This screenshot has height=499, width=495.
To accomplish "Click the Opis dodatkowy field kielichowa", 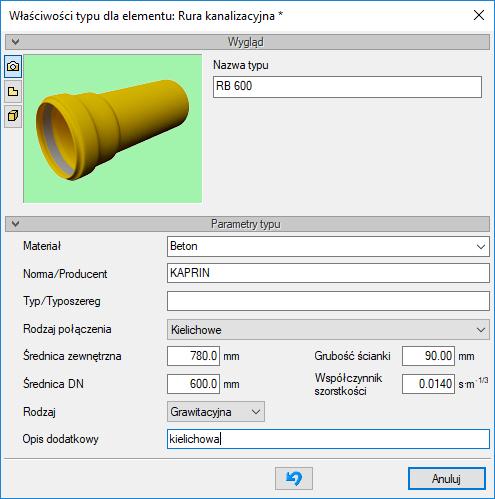I will [328, 439].
